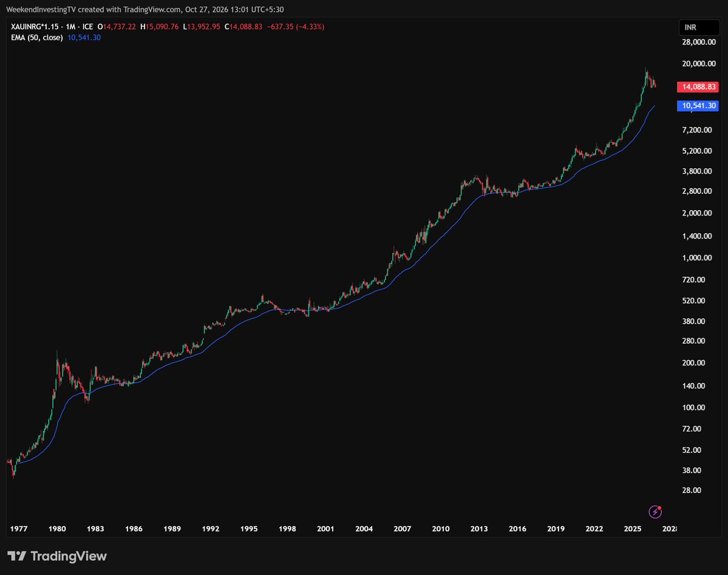
Task: Click the TradingView logo
Action: coord(57,556)
